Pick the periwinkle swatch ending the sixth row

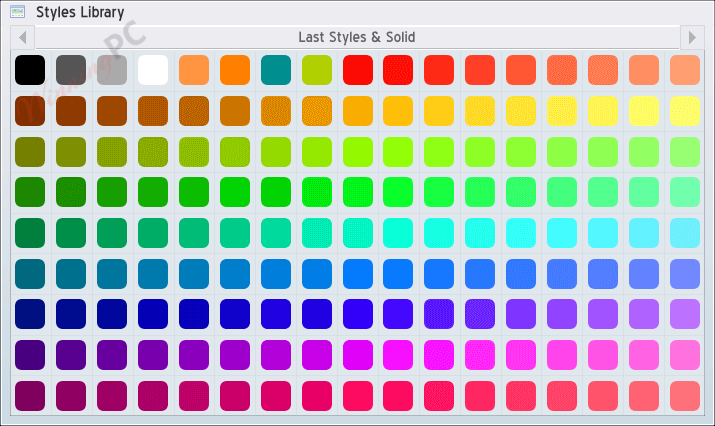coord(685,274)
